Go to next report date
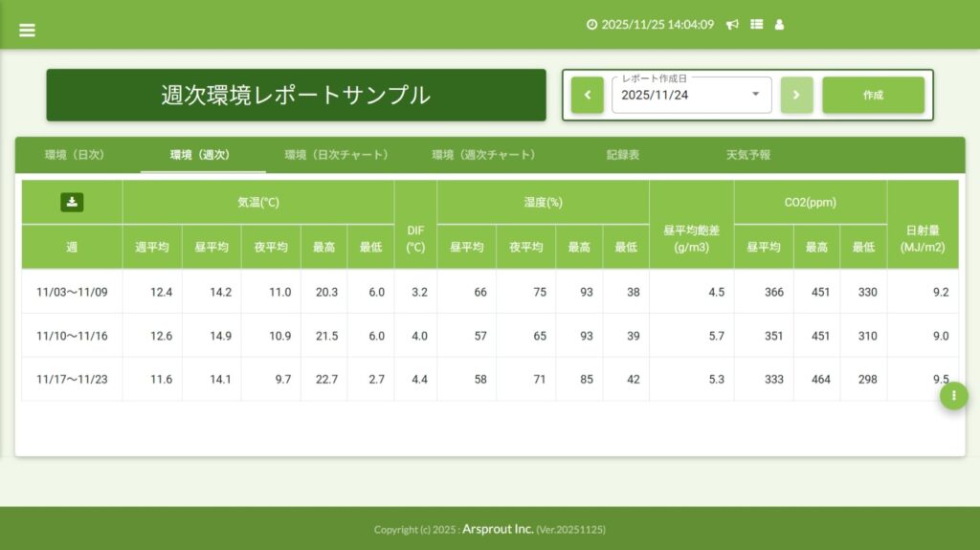980x550 pixels. click(795, 96)
